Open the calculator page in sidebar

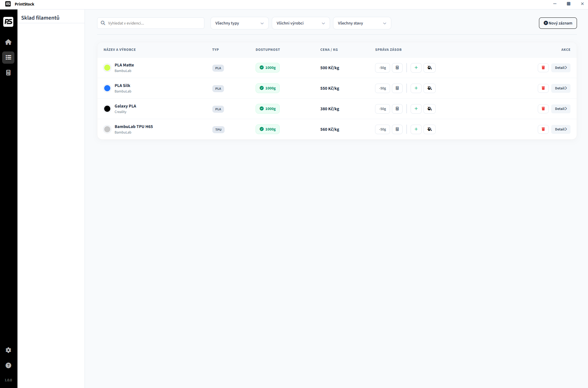point(8,73)
